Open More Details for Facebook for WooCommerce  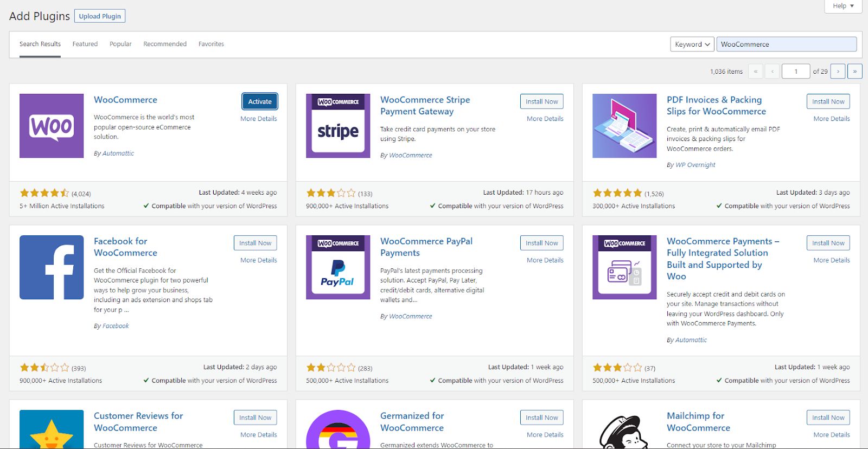pyautogui.click(x=259, y=260)
